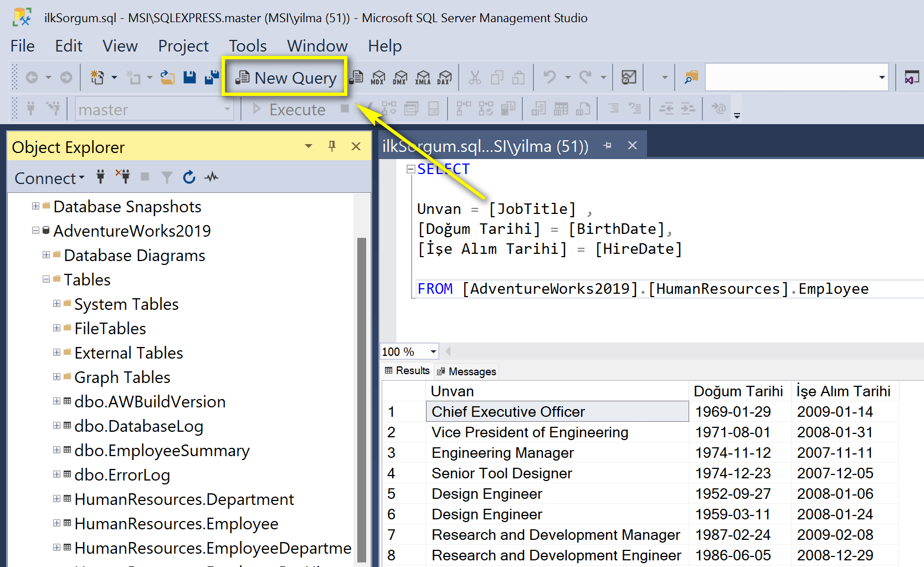Close the Object Explorer panel
The height and width of the screenshot is (567, 924).
point(356,146)
